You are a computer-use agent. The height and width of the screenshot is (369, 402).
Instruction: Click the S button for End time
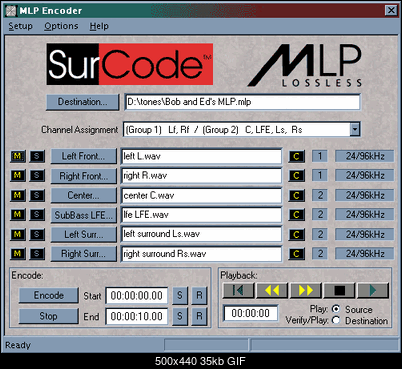tap(180, 316)
